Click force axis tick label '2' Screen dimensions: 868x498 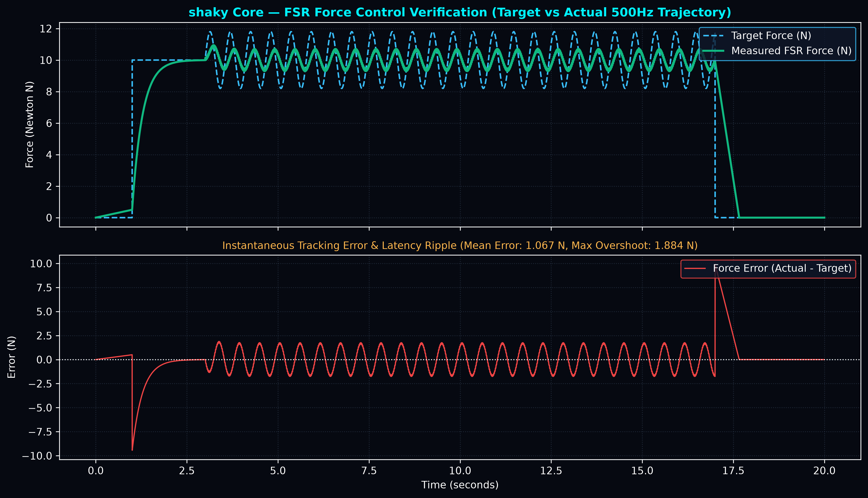click(49, 186)
